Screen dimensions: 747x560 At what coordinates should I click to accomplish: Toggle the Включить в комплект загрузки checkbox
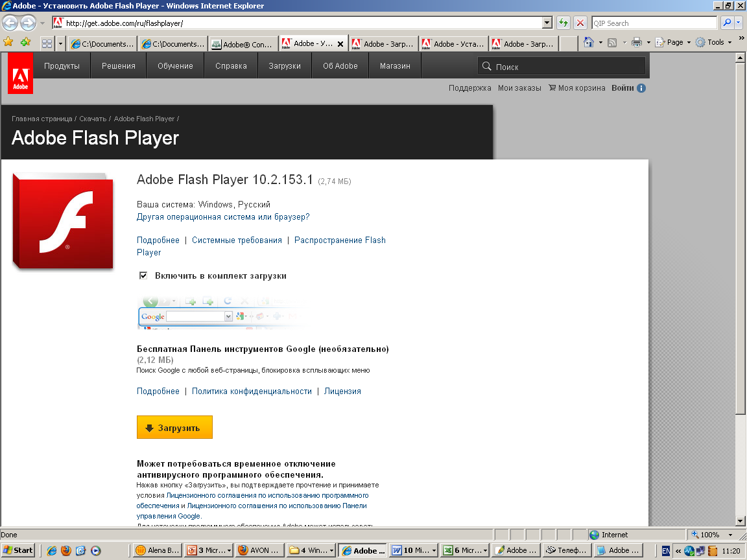[x=143, y=275]
